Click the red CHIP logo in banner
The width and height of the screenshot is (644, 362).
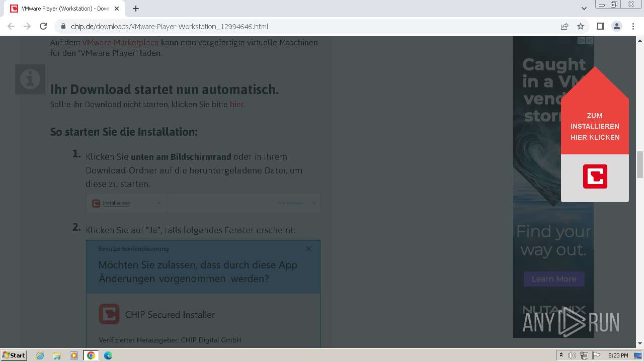pos(595,176)
